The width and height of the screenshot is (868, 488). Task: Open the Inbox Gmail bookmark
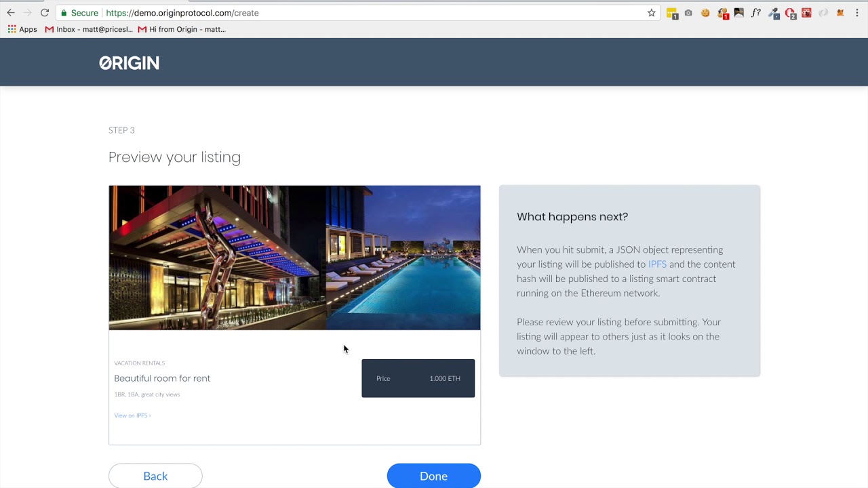pyautogui.click(x=89, y=29)
